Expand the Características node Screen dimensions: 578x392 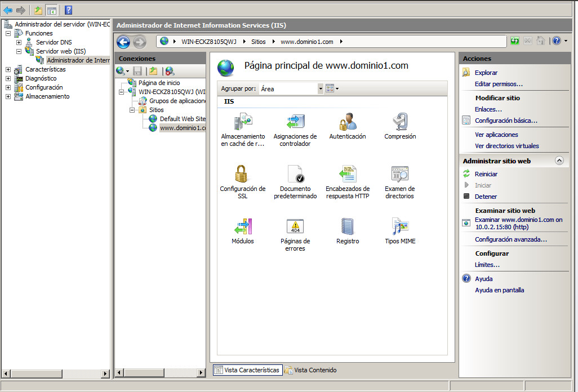tap(8, 69)
